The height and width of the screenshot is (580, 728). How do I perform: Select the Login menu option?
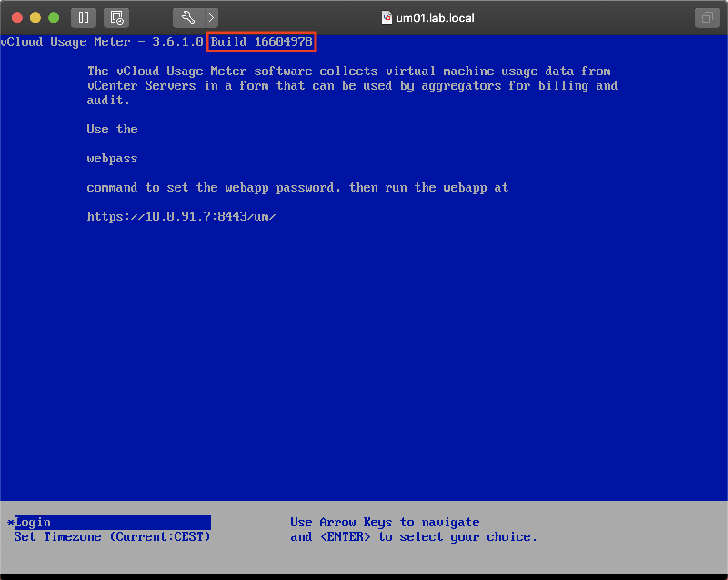point(112,522)
